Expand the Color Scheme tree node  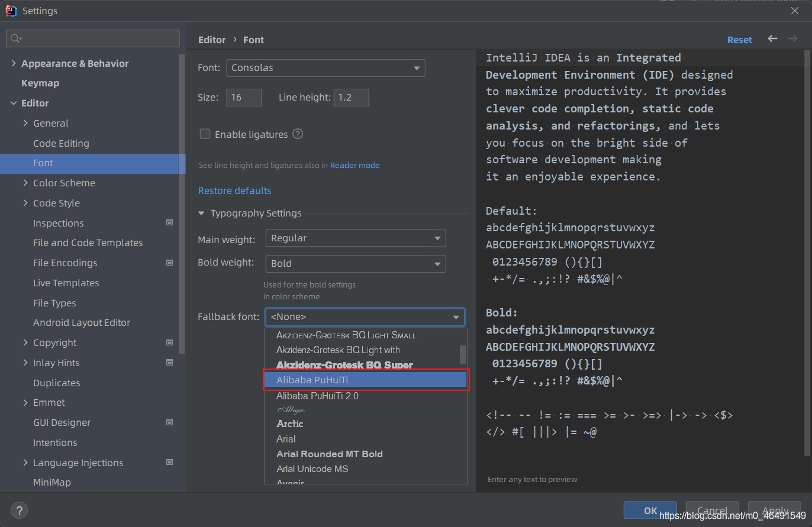click(x=25, y=183)
